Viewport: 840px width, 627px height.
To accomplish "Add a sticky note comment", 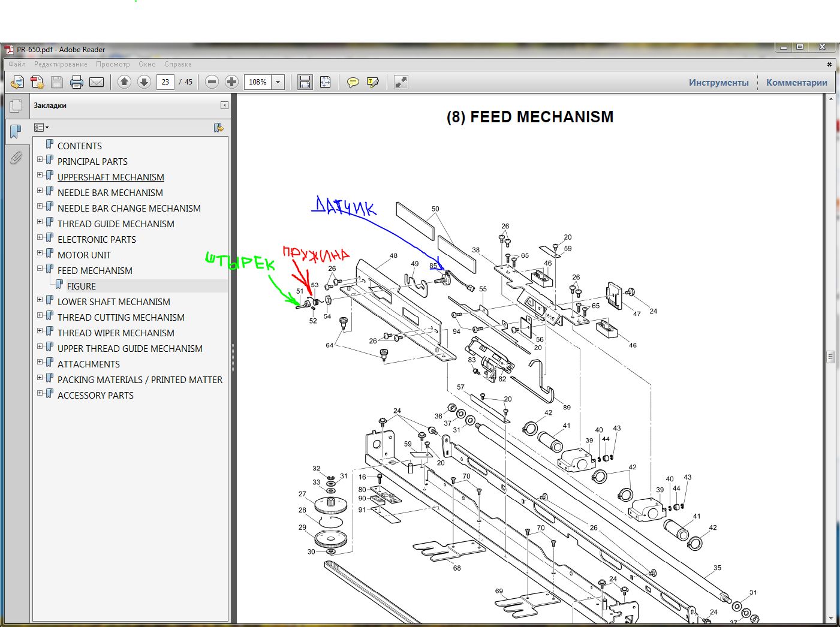I will tap(353, 82).
